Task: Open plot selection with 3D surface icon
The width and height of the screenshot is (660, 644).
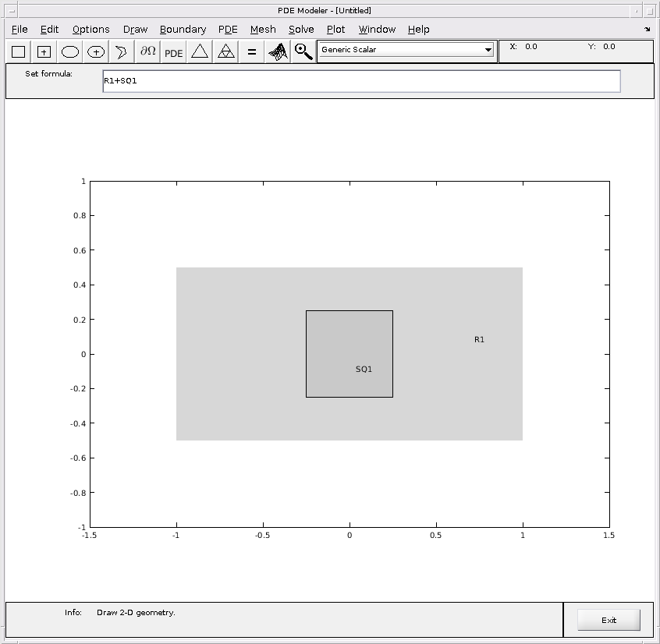Action: click(278, 51)
